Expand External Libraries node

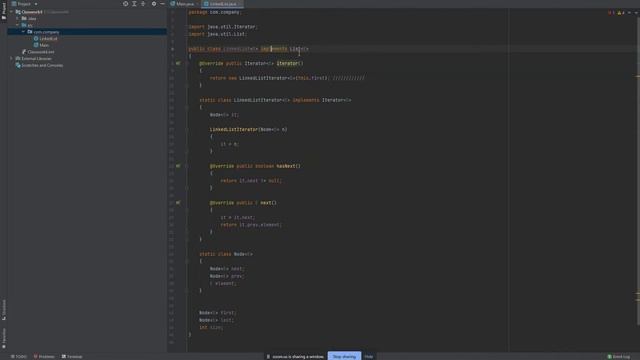(x=11, y=58)
